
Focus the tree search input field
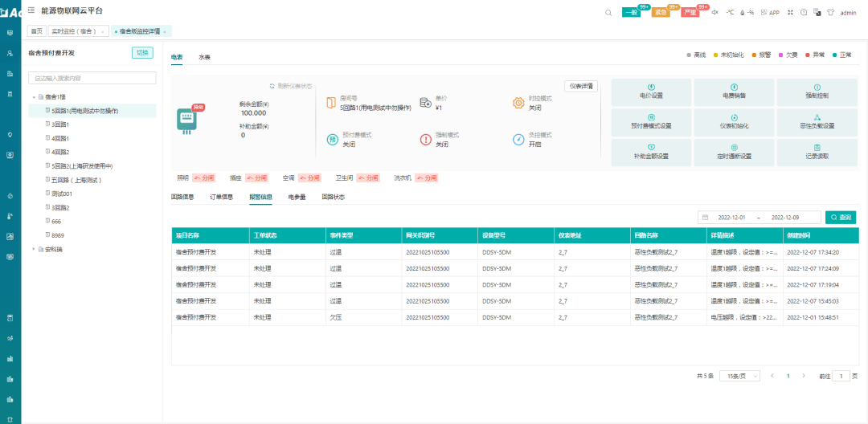point(92,78)
